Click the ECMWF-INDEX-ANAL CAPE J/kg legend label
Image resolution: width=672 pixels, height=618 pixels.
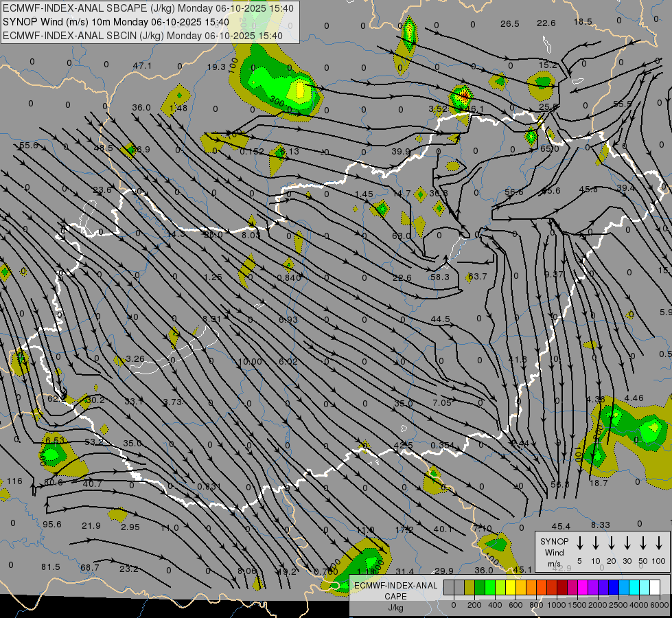[x=395, y=597]
